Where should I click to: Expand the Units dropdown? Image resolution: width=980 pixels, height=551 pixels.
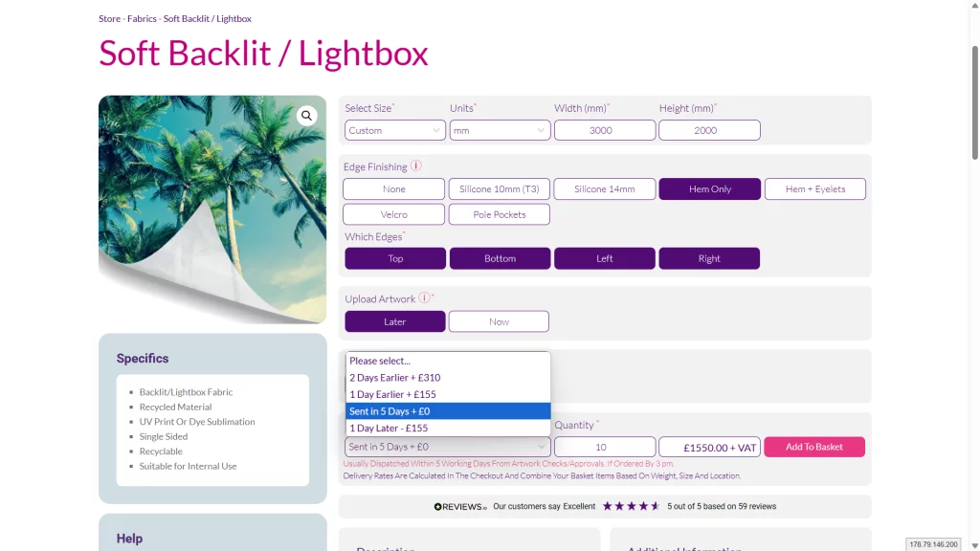500,130
